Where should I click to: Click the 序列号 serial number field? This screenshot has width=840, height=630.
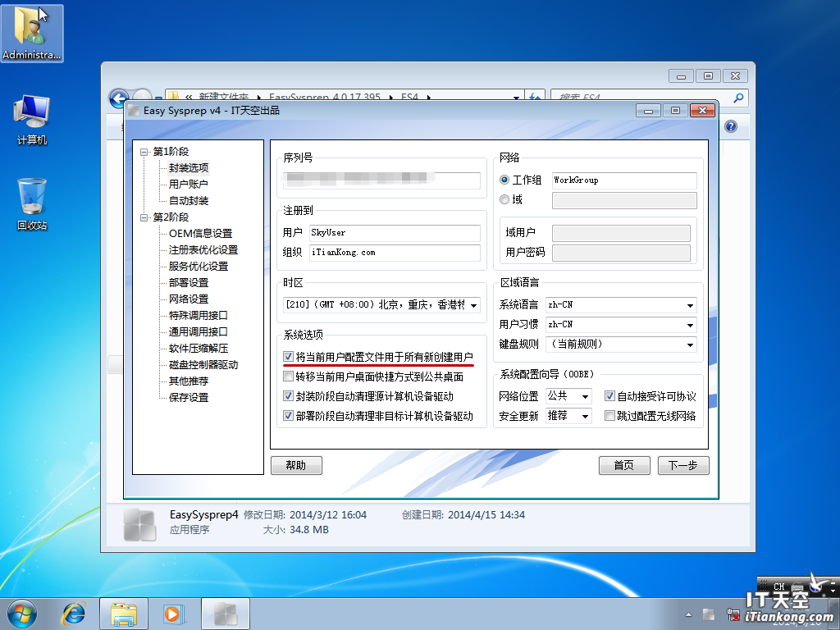[x=381, y=180]
